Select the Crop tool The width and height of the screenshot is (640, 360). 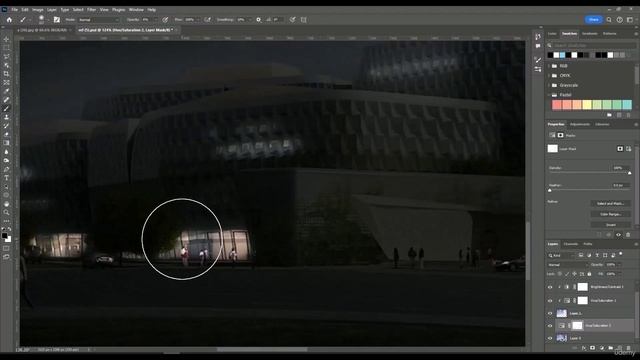tap(6, 74)
